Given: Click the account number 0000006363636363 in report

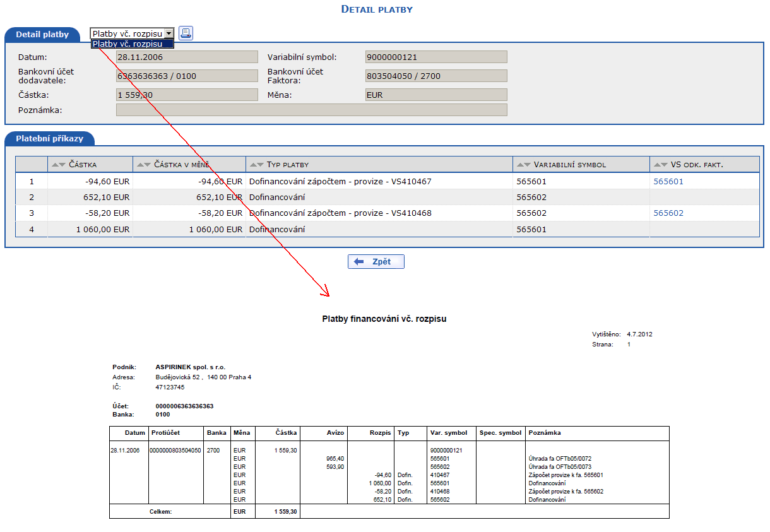Looking at the screenshot, I should (184, 406).
